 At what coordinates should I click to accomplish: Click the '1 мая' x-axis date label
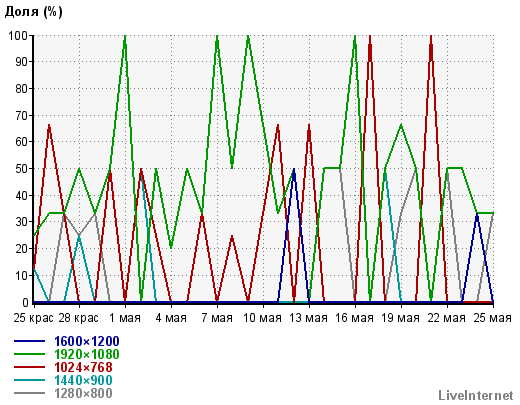(x=125, y=318)
